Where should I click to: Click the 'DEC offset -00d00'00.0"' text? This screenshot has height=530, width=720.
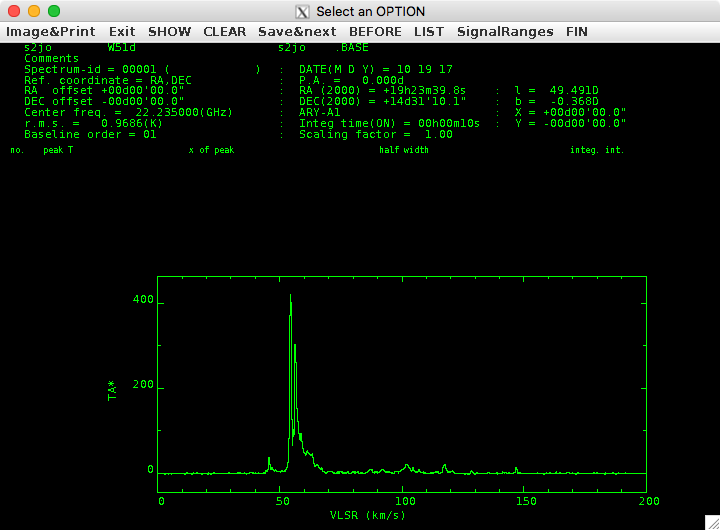coord(104,101)
